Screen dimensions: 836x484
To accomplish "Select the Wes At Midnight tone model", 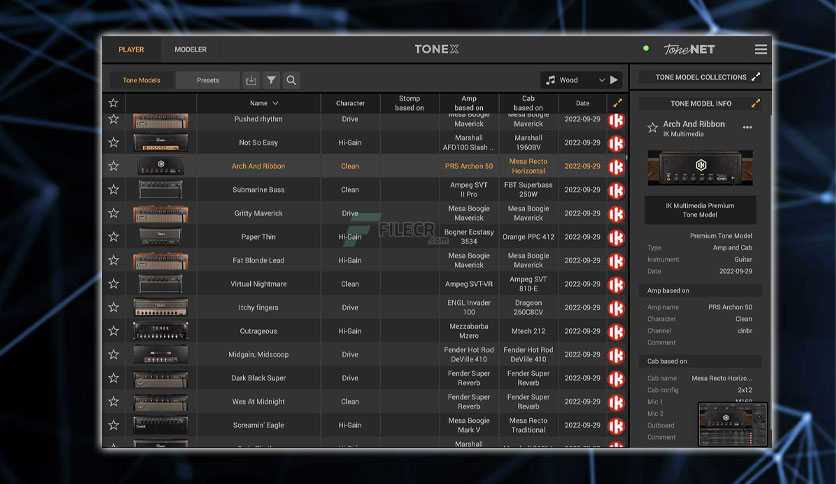I will 258,401.
